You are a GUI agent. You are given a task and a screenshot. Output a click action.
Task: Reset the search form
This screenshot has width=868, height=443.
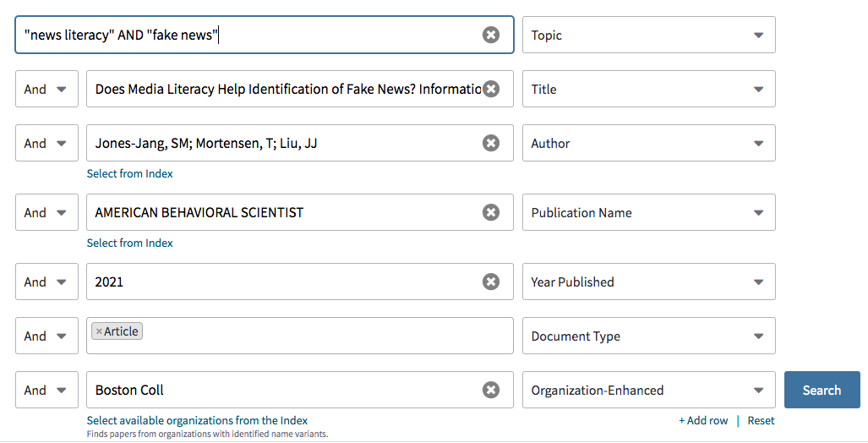[x=761, y=420]
